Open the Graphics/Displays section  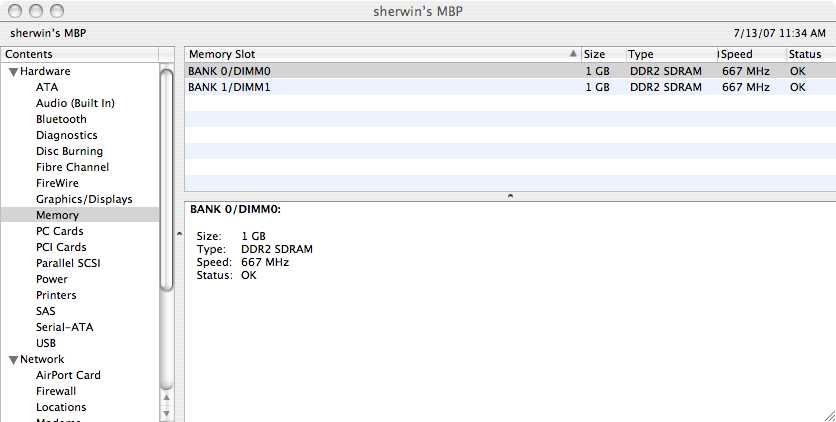click(84, 199)
